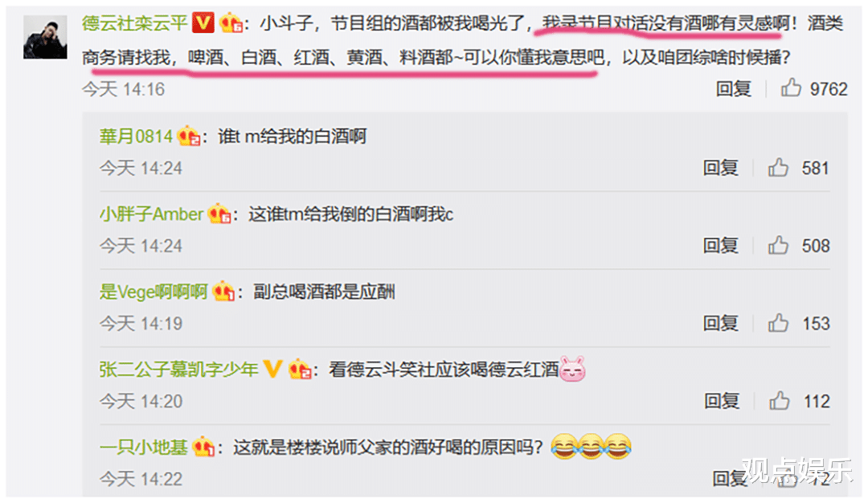
Task: Open 德云社栾云平's profile avatar
Action: [x=45, y=36]
